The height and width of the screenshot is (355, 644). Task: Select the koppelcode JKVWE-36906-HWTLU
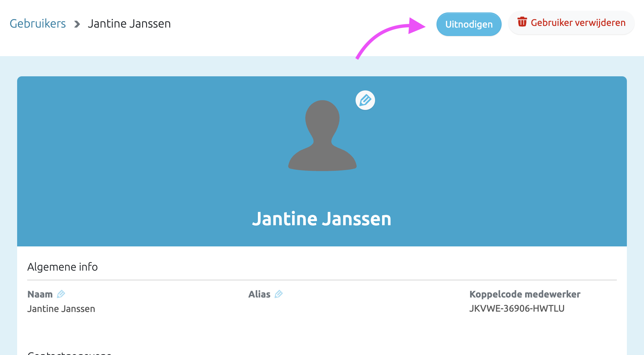[516, 309]
